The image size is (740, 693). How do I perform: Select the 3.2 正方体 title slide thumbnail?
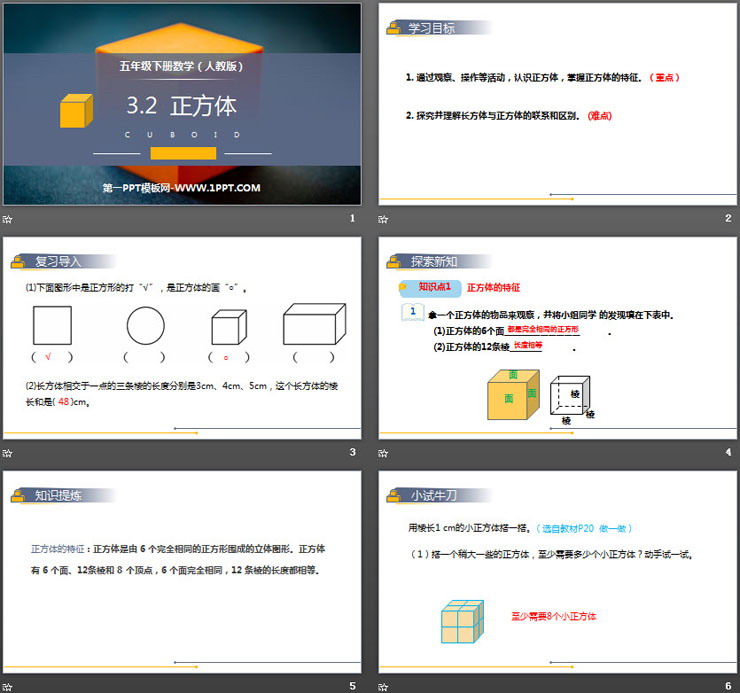[x=181, y=104]
